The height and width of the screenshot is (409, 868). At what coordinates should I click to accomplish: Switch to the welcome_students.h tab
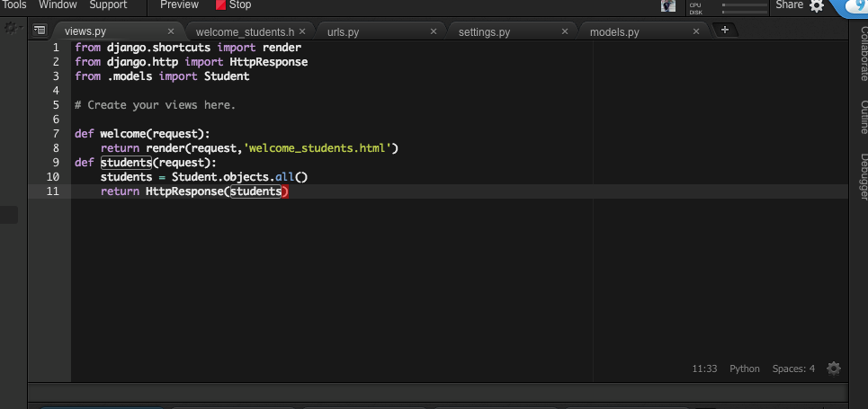245,32
